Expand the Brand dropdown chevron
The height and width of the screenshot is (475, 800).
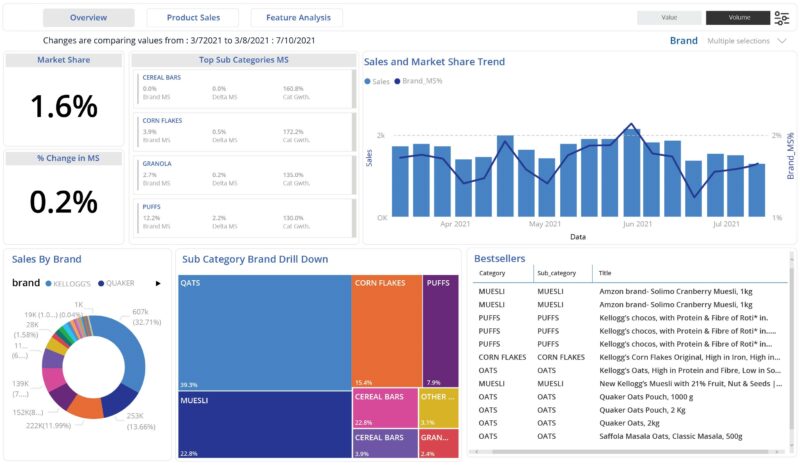point(782,41)
